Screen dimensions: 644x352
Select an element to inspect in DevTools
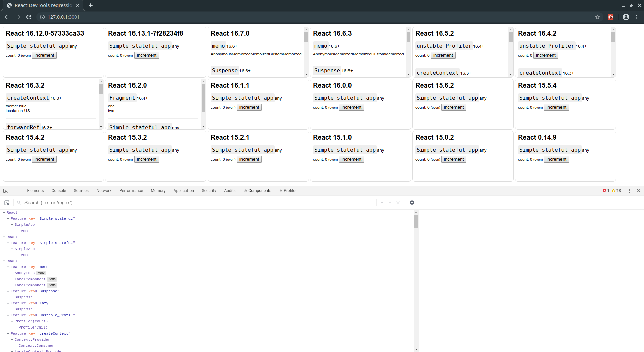[x=6, y=191]
